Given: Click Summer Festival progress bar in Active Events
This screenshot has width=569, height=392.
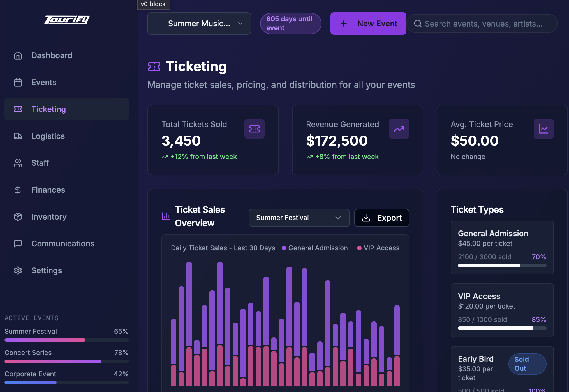Looking at the screenshot, I should [67, 340].
